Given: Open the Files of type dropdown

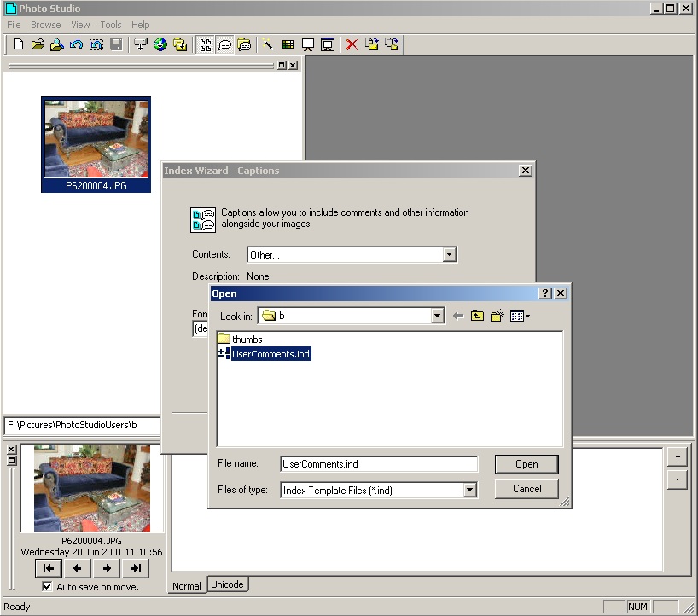Looking at the screenshot, I should click(x=469, y=490).
